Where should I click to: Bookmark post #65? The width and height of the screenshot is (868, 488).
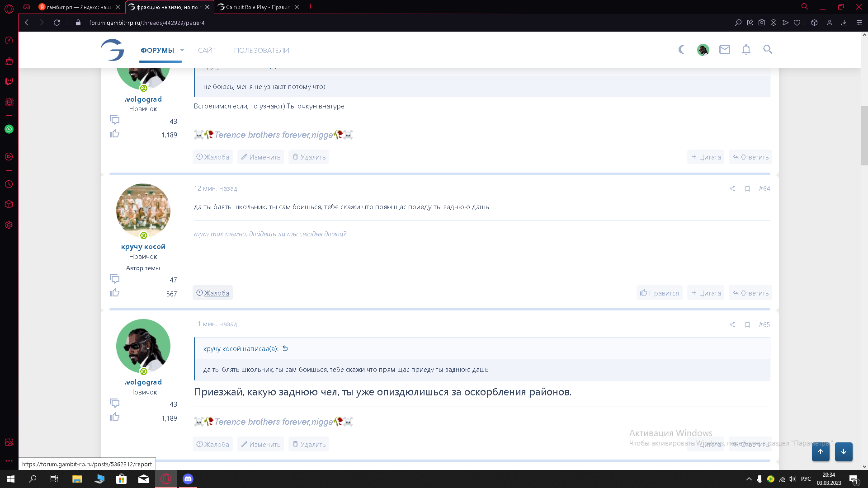point(747,325)
